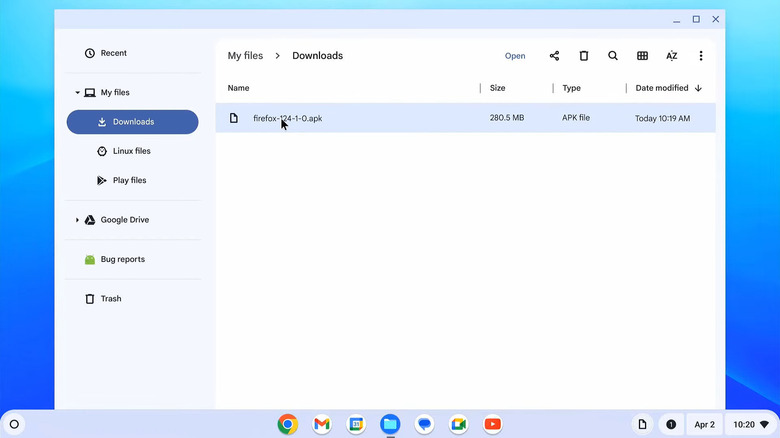Share the selected file using share icon
This screenshot has height=438, width=780.
[x=554, y=56]
